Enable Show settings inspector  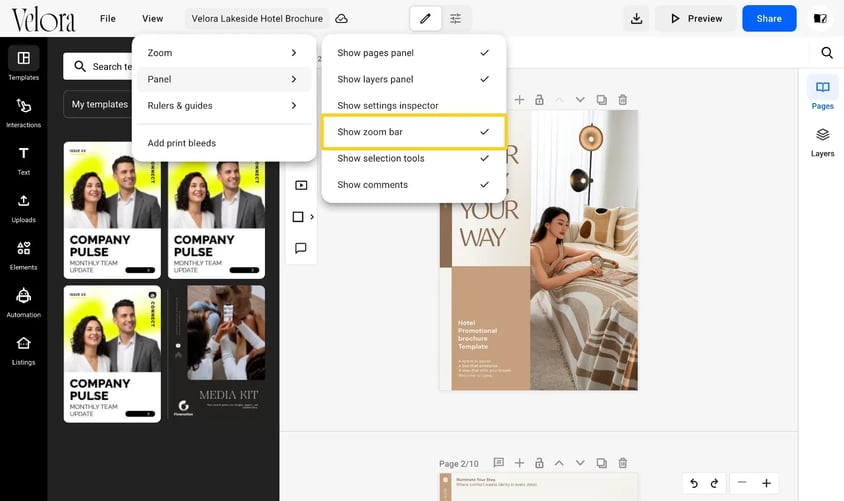[413, 105]
